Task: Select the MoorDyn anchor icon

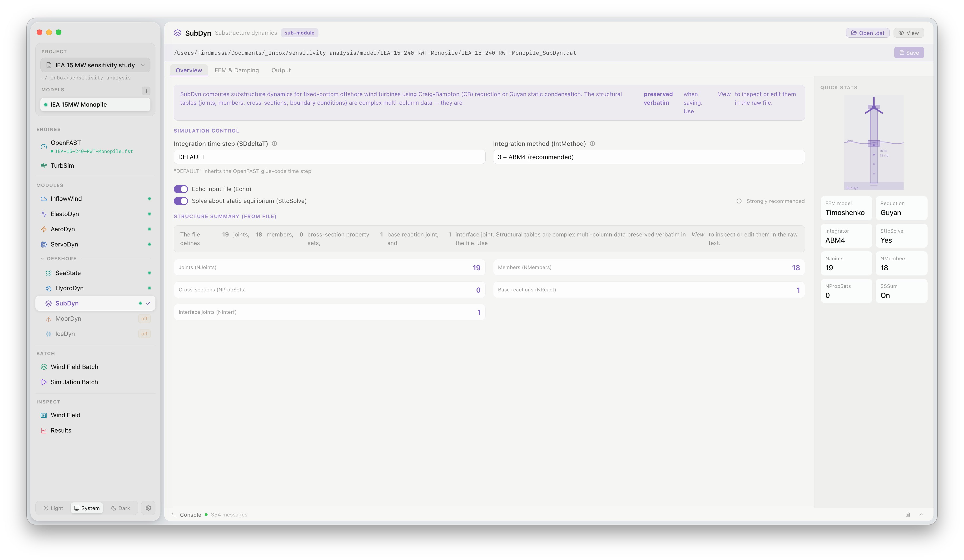Action: tap(49, 319)
